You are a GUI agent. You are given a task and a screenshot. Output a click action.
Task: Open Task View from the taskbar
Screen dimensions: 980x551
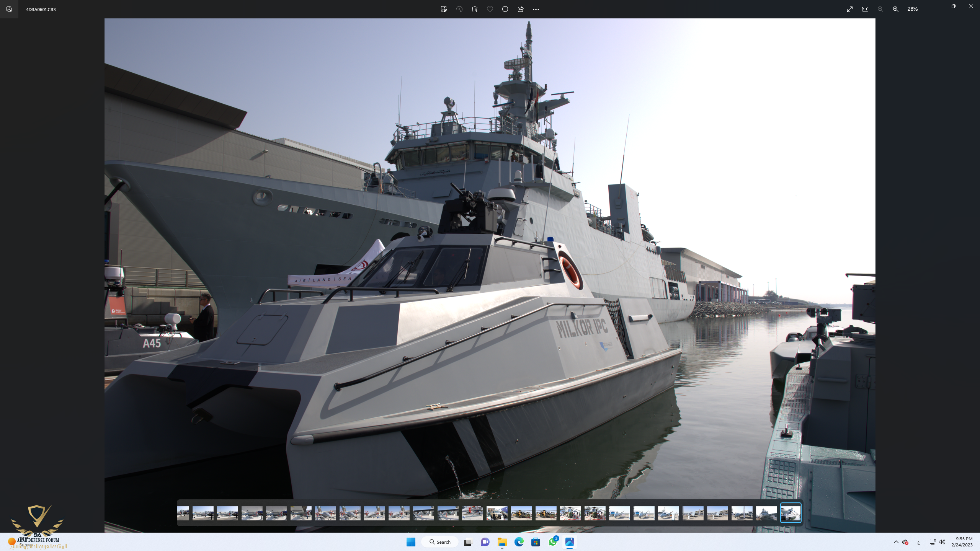pyautogui.click(x=468, y=542)
